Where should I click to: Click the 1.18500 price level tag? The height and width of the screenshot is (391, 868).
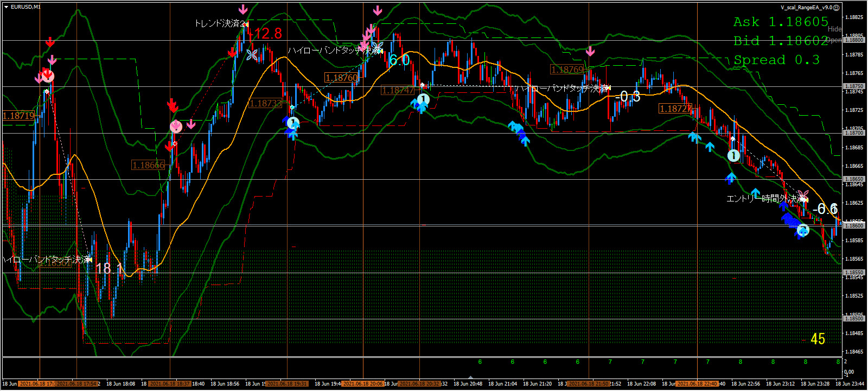[x=853, y=319]
